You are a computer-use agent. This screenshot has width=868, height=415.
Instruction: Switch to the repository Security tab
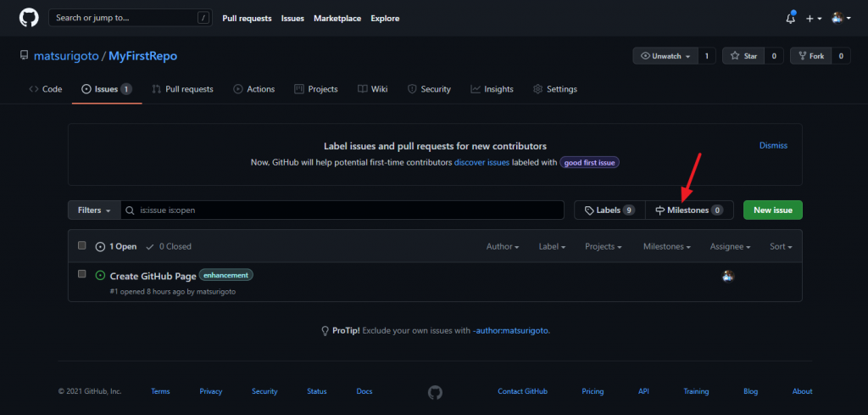(429, 89)
